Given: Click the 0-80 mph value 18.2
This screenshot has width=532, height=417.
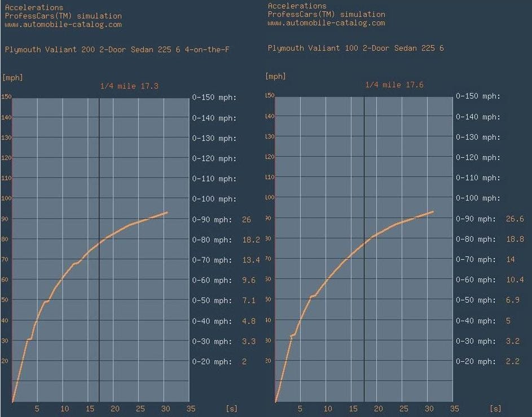Looking at the screenshot, I should click(x=251, y=240).
